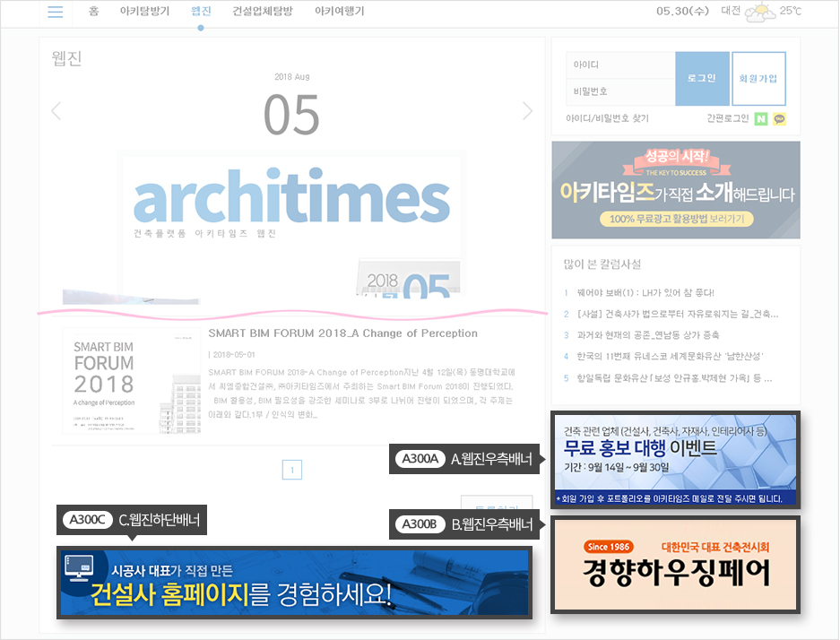The width and height of the screenshot is (840, 640).
Task: Click the KakaoTalk simple login icon
Action: [779, 118]
